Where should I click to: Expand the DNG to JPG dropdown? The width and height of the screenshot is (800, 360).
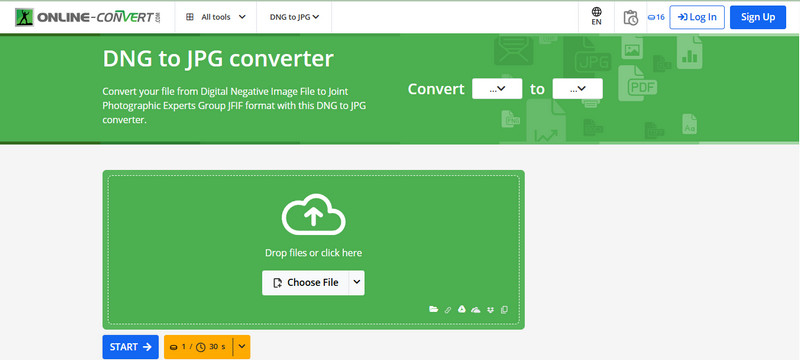coord(294,17)
